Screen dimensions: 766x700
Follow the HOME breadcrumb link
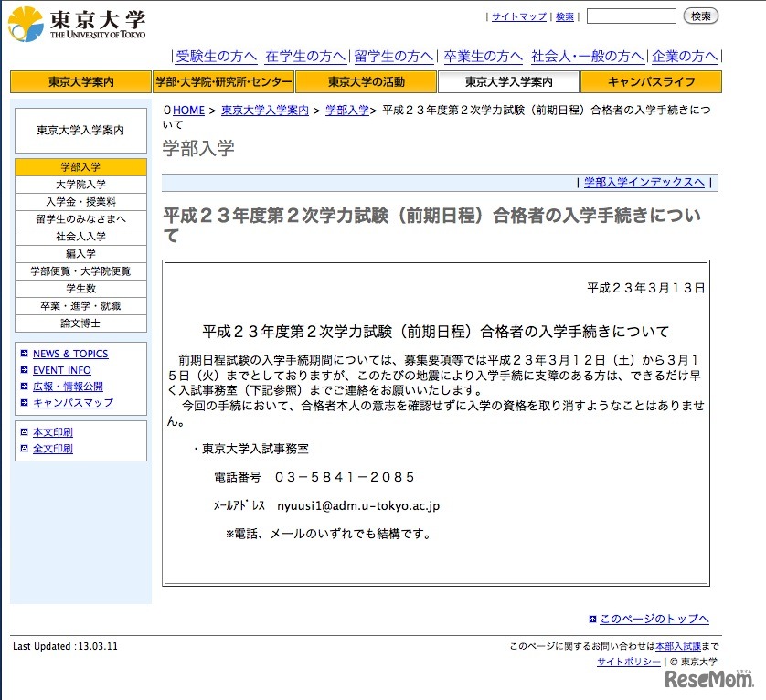pyautogui.click(x=187, y=110)
